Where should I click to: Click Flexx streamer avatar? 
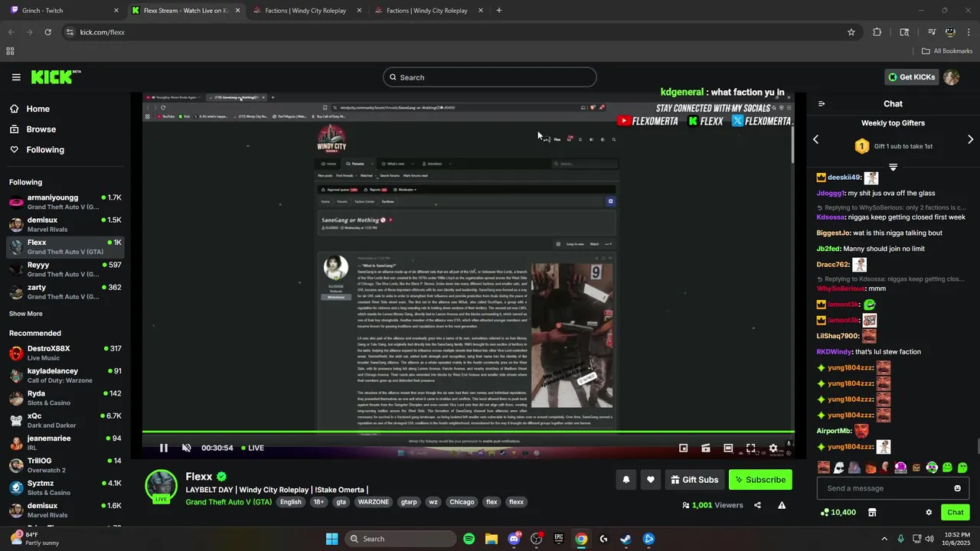(x=162, y=487)
